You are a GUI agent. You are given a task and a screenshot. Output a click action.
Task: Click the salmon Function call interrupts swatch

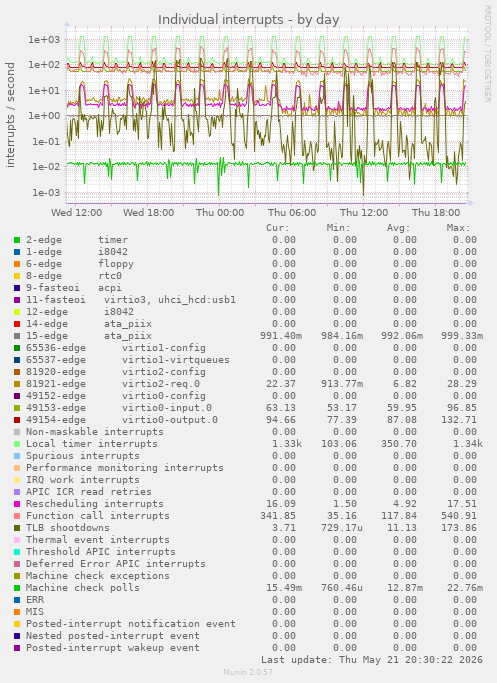pyautogui.click(x=17, y=516)
